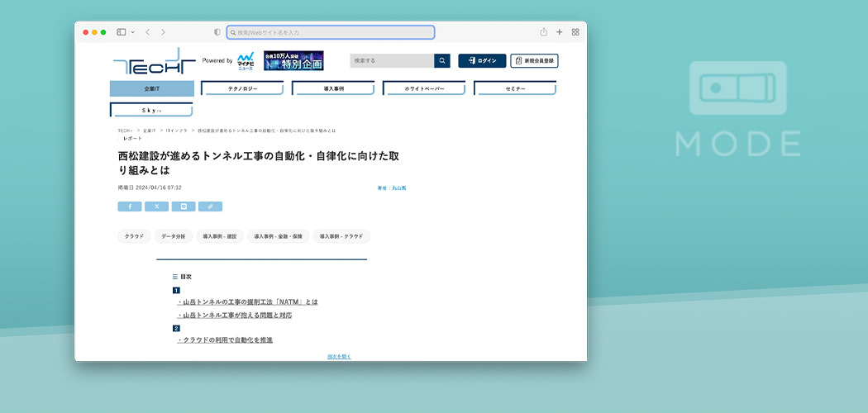The width and height of the screenshot is (868, 413).
Task: Expand the table of contents (目次を開く)
Action: tap(339, 356)
